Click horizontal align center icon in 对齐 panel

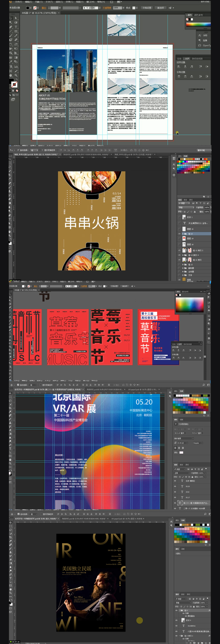coord(185,67)
